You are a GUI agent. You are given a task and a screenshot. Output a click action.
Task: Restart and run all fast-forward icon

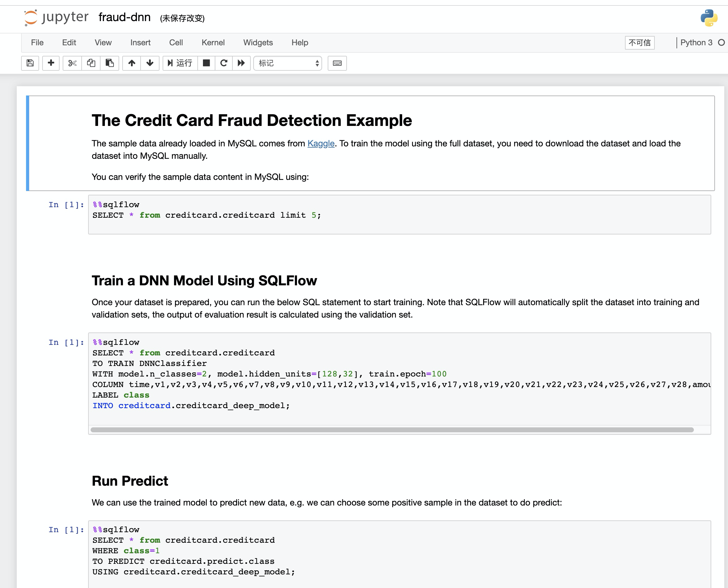tap(241, 63)
